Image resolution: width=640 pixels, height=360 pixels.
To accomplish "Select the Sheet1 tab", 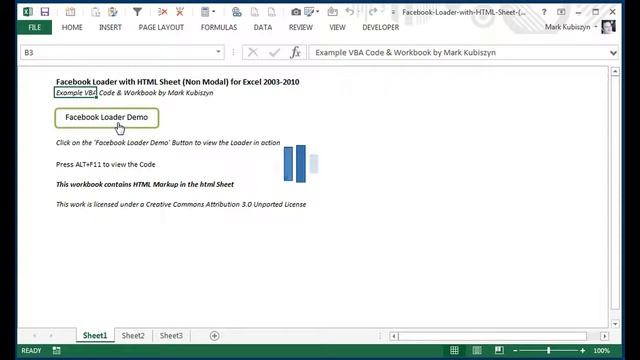I will (x=95, y=336).
